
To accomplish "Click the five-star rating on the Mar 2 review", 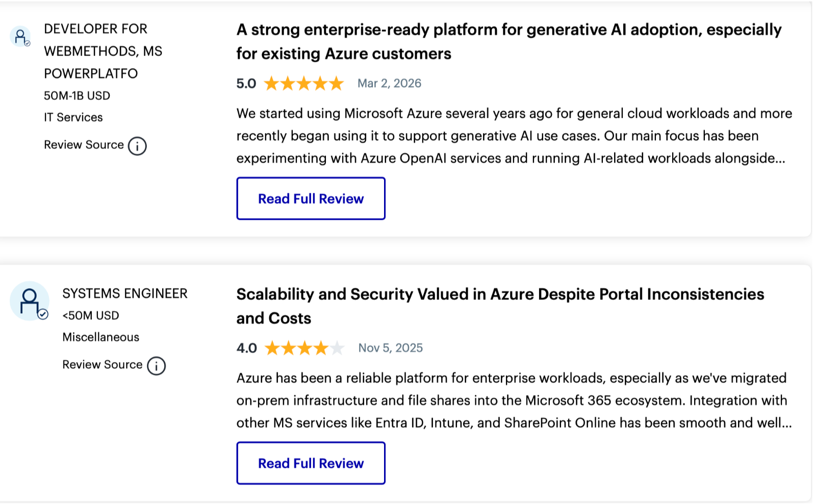I will pos(304,83).
